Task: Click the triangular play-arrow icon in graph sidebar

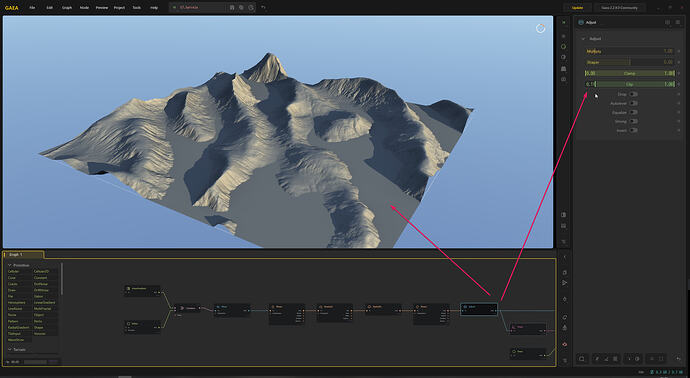Action: pos(565,283)
